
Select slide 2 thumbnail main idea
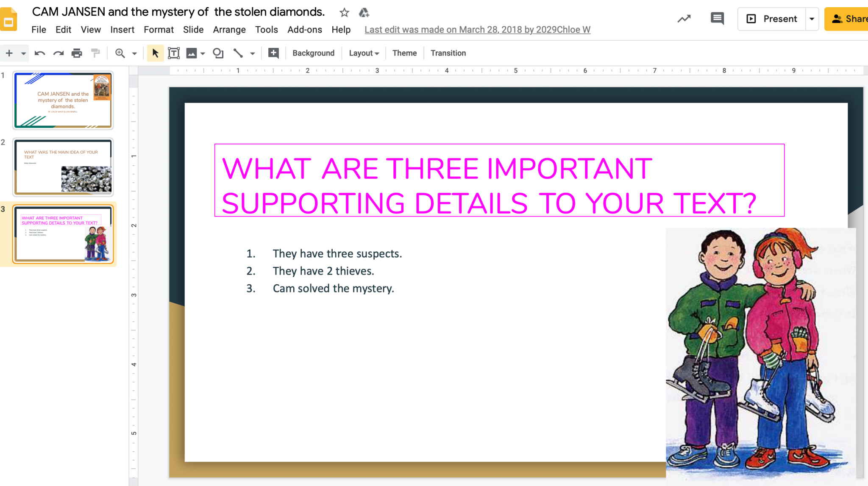(63, 167)
